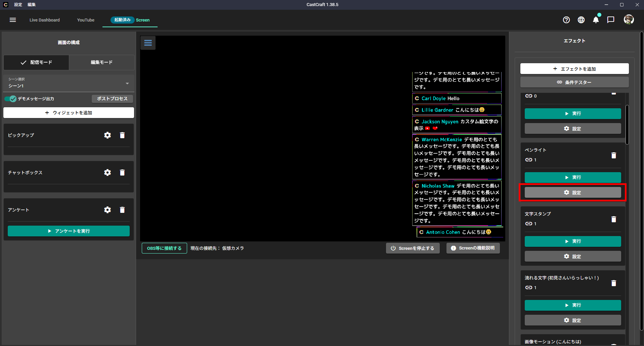The width and height of the screenshot is (644, 346).
Task: Click the user profile avatar
Action: point(629,20)
